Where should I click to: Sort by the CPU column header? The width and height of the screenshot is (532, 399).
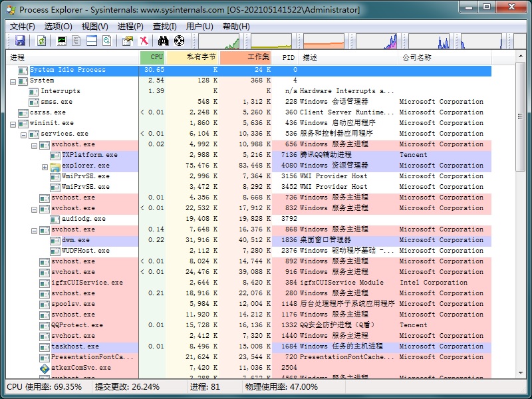[x=153, y=57]
